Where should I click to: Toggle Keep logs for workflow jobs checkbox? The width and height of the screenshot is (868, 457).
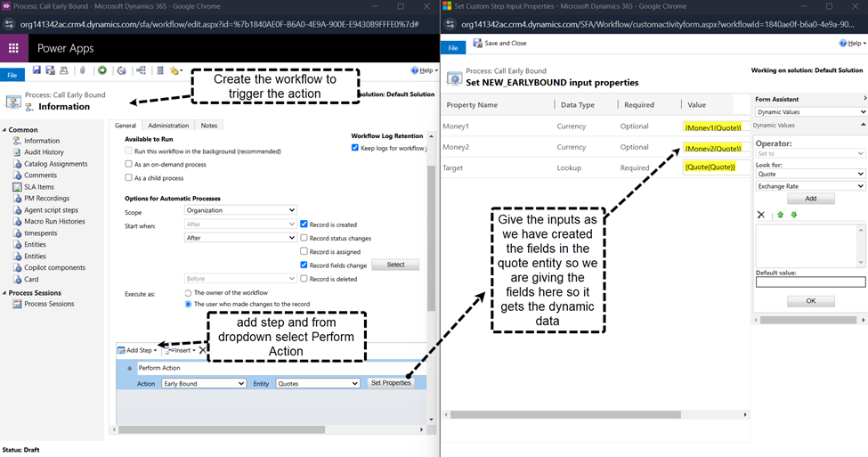(x=355, y=148)
